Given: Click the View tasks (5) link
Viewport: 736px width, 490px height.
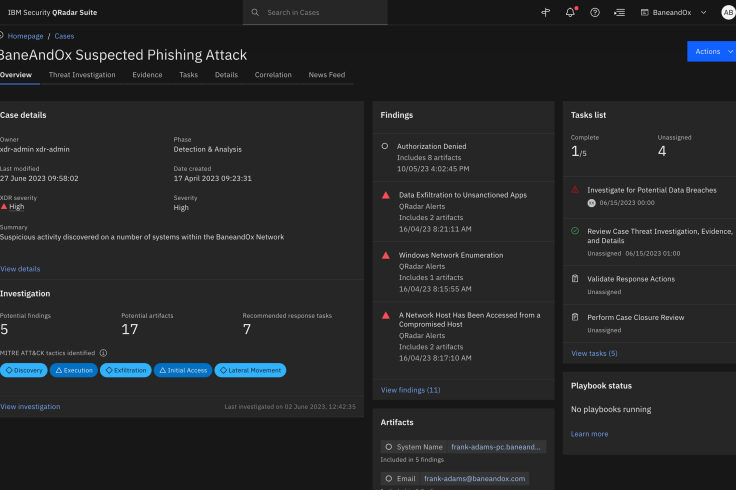Looking at the screenshot, I should 594,353.
